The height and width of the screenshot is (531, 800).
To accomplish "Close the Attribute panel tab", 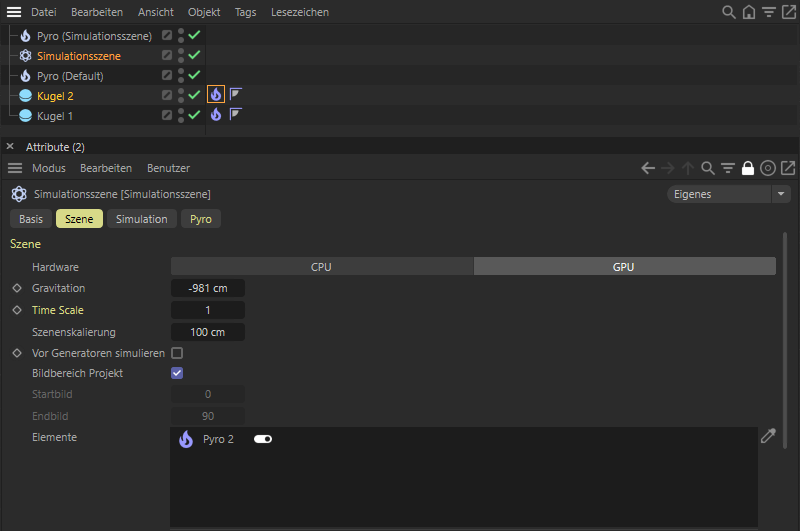I will click(10, 146).
